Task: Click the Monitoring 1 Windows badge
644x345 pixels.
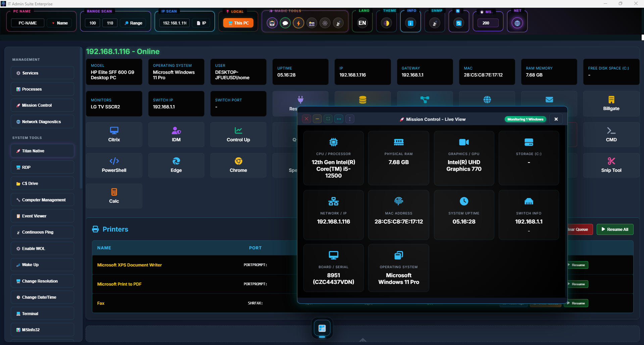Action: pos(525,119)
